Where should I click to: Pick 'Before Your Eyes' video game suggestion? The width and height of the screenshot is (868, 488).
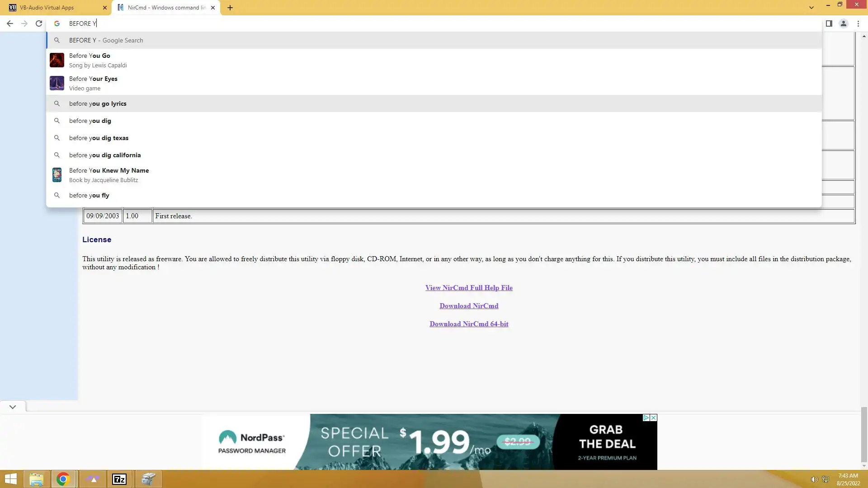coord(93,83)
